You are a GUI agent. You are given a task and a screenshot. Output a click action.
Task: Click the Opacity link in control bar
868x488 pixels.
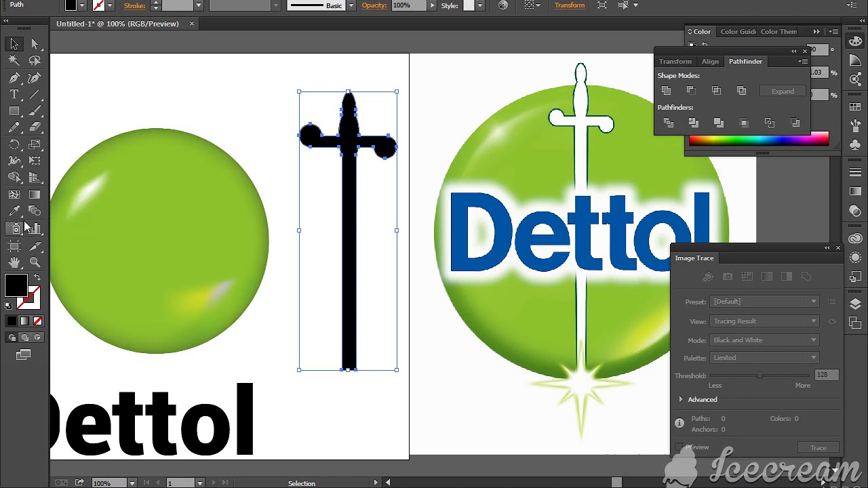coord(374,5)
